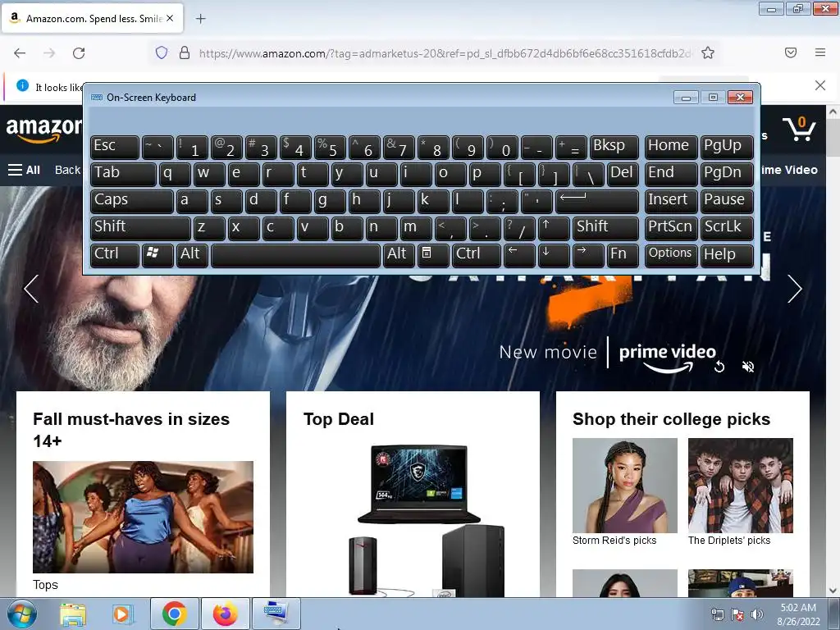Click the Home key on On-Screen Keyboard
Viewport: 840px width, 630px height.
point(671,147)
